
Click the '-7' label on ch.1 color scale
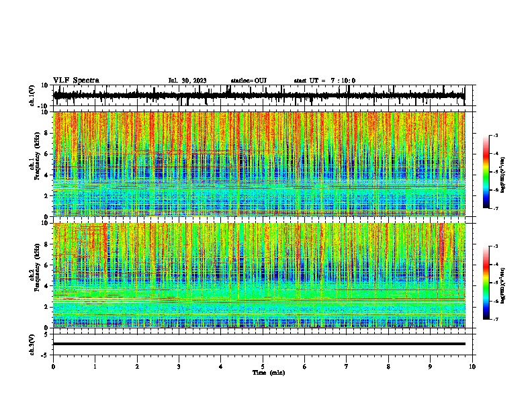coord(496,208)
